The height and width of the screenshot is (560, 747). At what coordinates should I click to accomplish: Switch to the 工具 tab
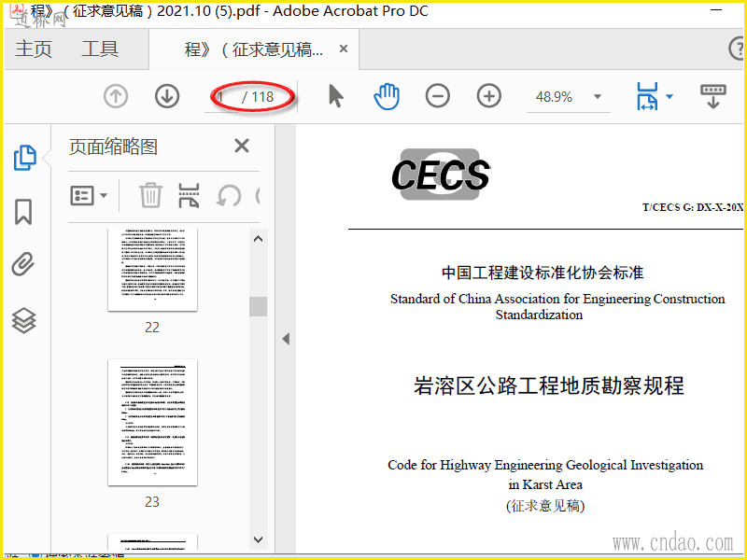click(100, 49)
